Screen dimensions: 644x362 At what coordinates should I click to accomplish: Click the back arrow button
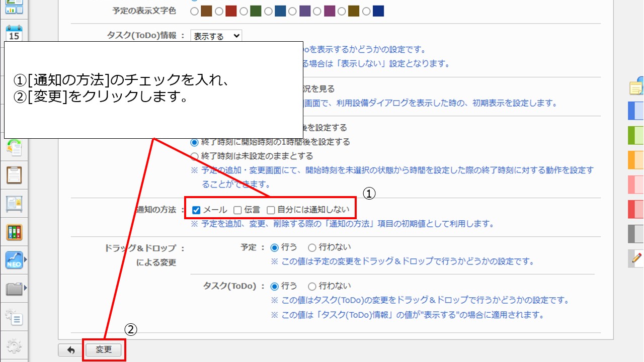(71, 350)
